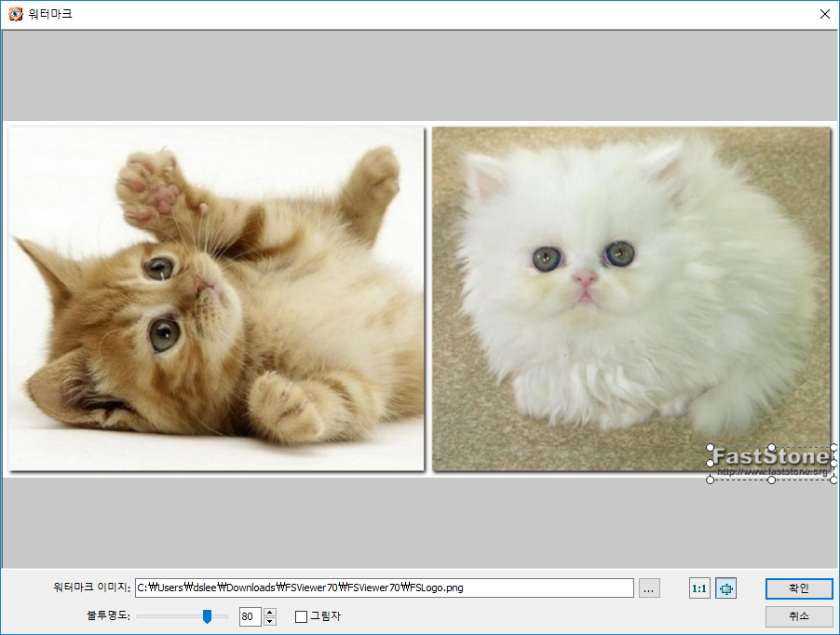Image resolution: width=840 pixels, height=635 pixels.
Task: Click the 확인 confirm button
Action: pos(798,588)
